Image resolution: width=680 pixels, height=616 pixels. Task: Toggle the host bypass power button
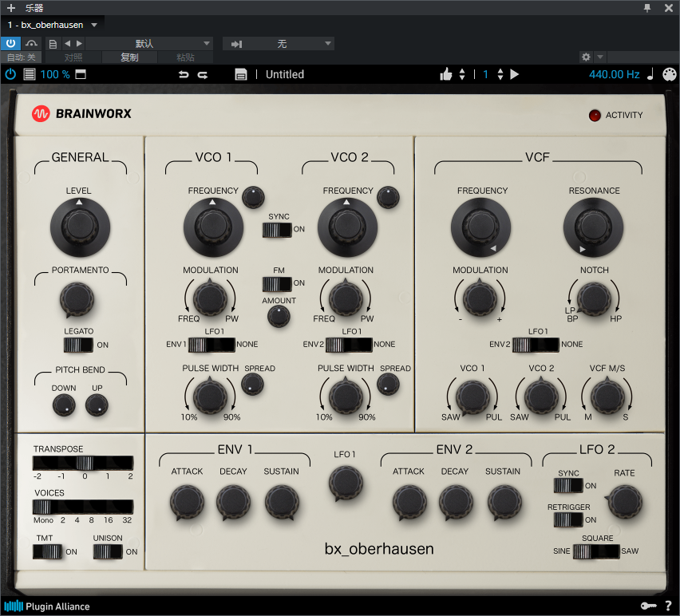click(10, 43)
